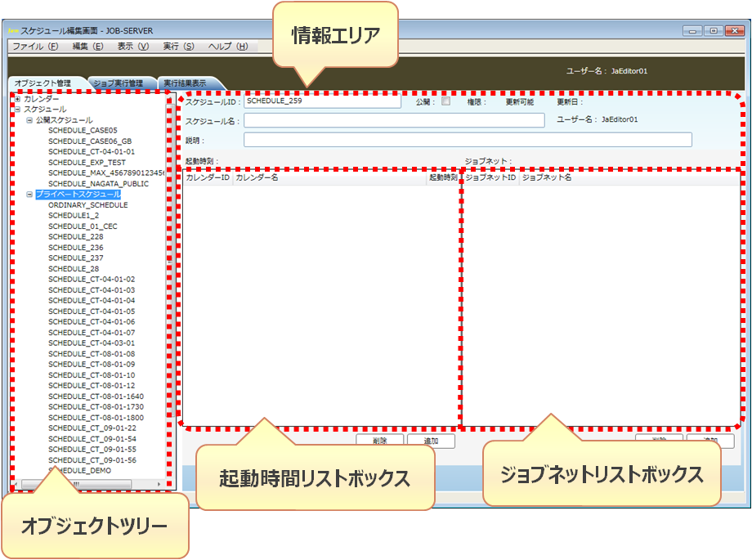Screen dimensions: 752x560
Task: Open the ファイル (F) menu
Action: 35,46
